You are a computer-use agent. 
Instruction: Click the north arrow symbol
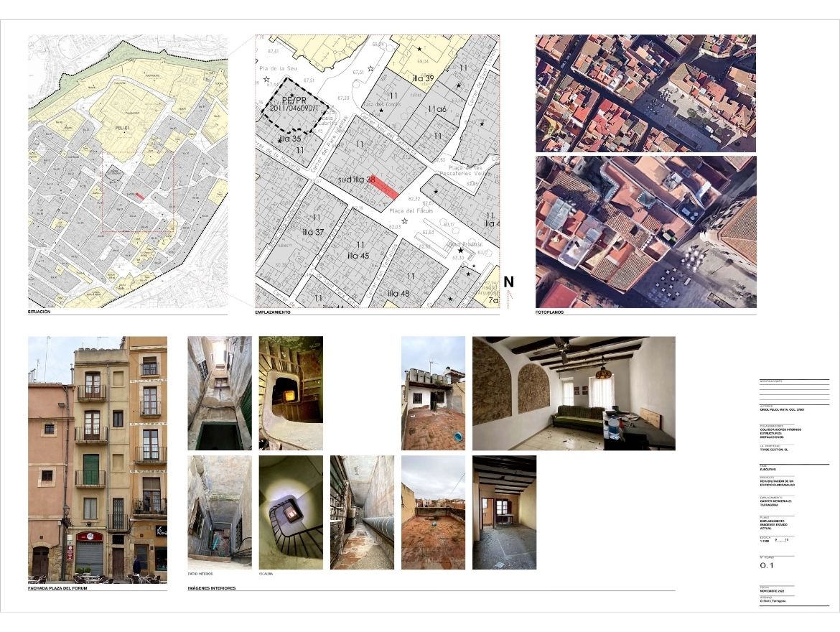point(509,282)
